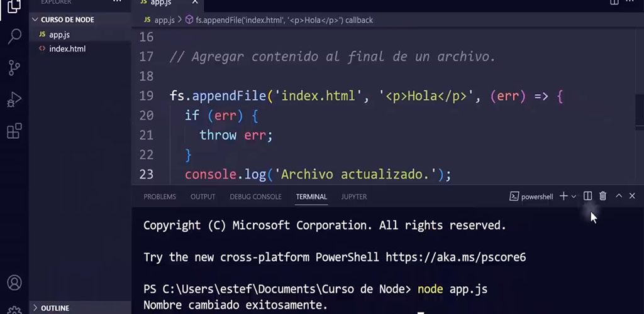Open the Search view in activity bar
The width and height of the screenshot is (644, 314).
tap(14, 36)
